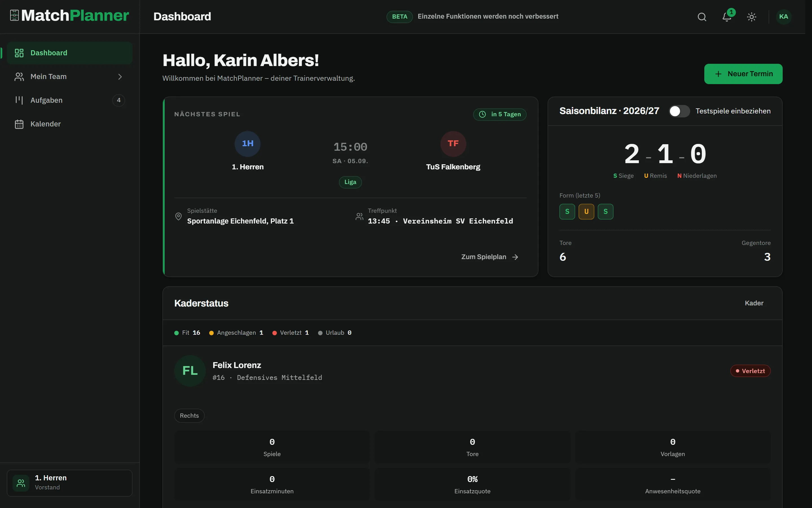Viewport: 812px width, 508px height.
Task: Click the TF opponent crest
Action: 453,144
